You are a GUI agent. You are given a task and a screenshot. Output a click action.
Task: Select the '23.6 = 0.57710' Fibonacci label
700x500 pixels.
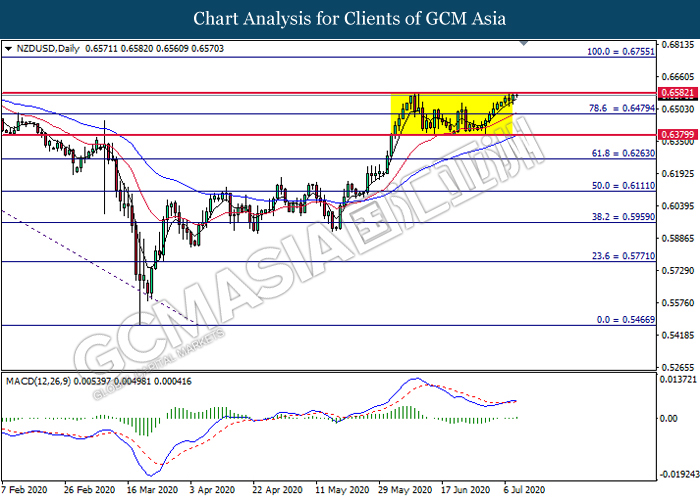pyautogui.click(x=623, y=256)
